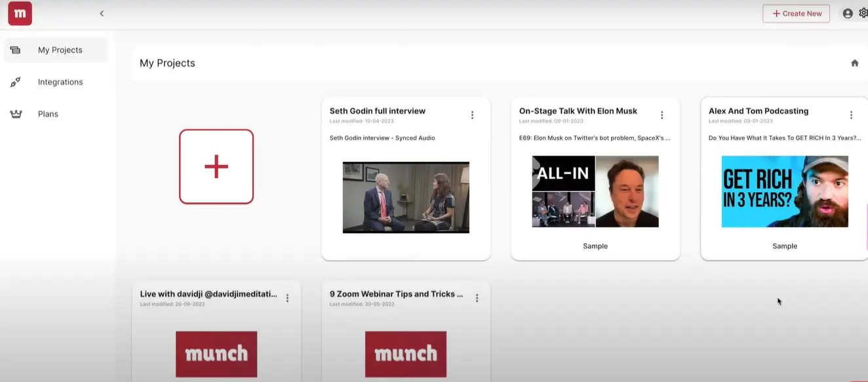
Task: Open the On-Stage Talk With Elon Musk thumbnail
Action: coord(595,191)
